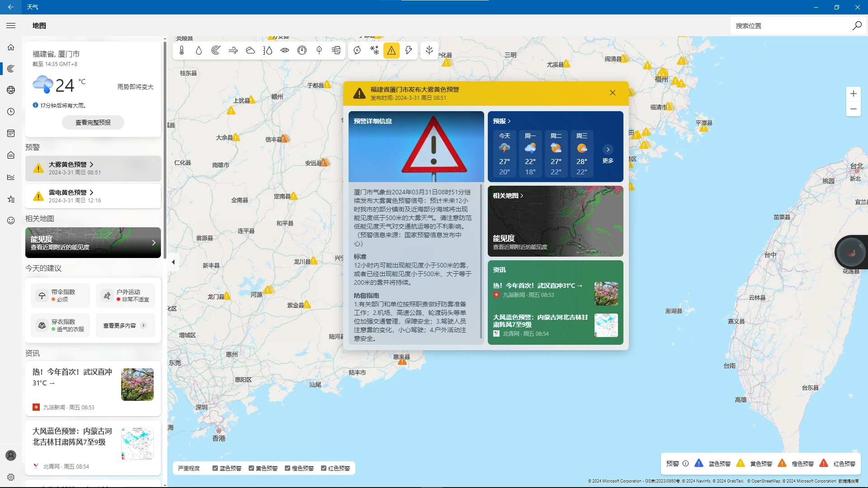Collapse the left panel with arrow handle
The width and height of the screenshot is (868, 488).
[x=173, y=262]
